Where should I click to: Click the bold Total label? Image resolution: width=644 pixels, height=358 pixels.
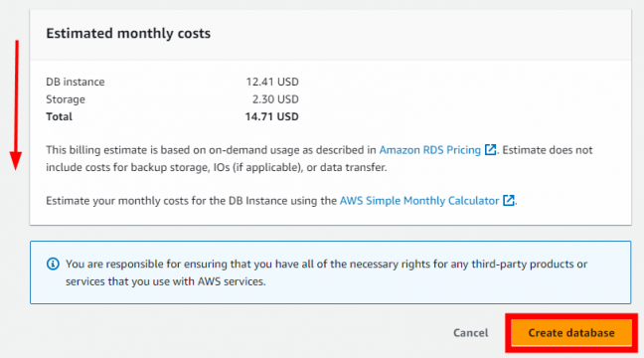[x=59, y=116]
